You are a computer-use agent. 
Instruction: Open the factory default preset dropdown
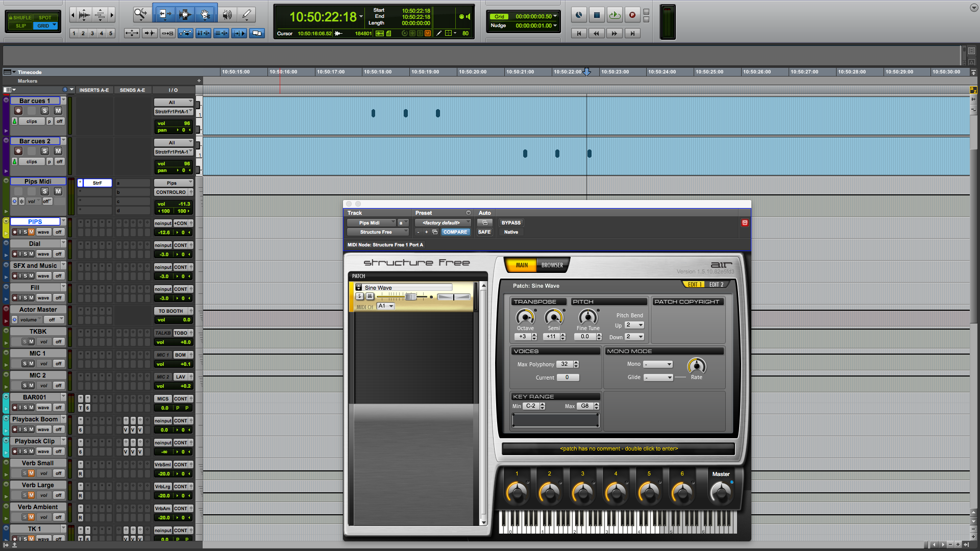[443, 222]
